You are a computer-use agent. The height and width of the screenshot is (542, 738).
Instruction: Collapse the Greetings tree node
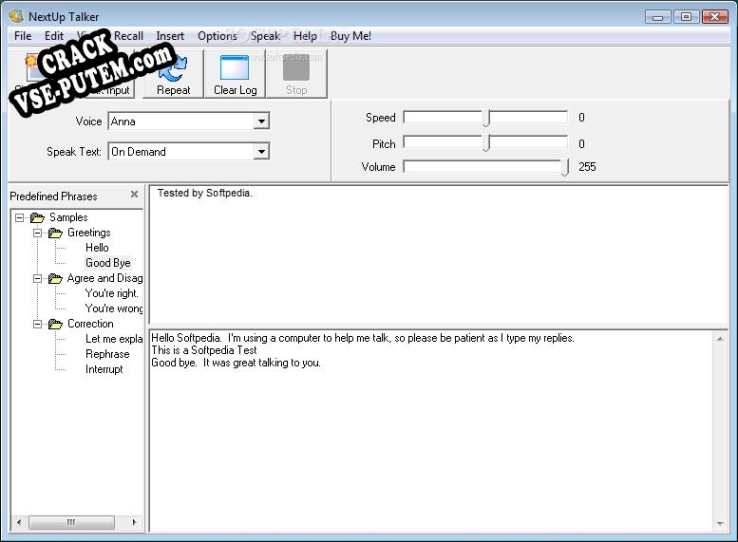click(x=37, y=233)
